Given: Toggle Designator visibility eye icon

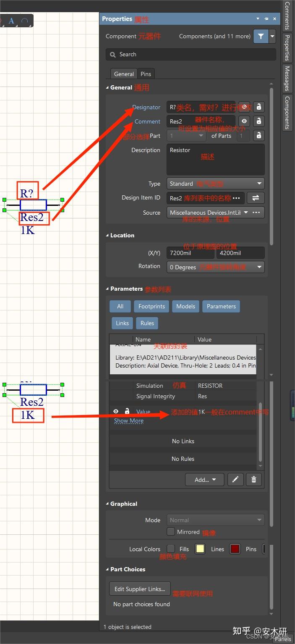Looking at the screenshot, I should coord(244,107).
